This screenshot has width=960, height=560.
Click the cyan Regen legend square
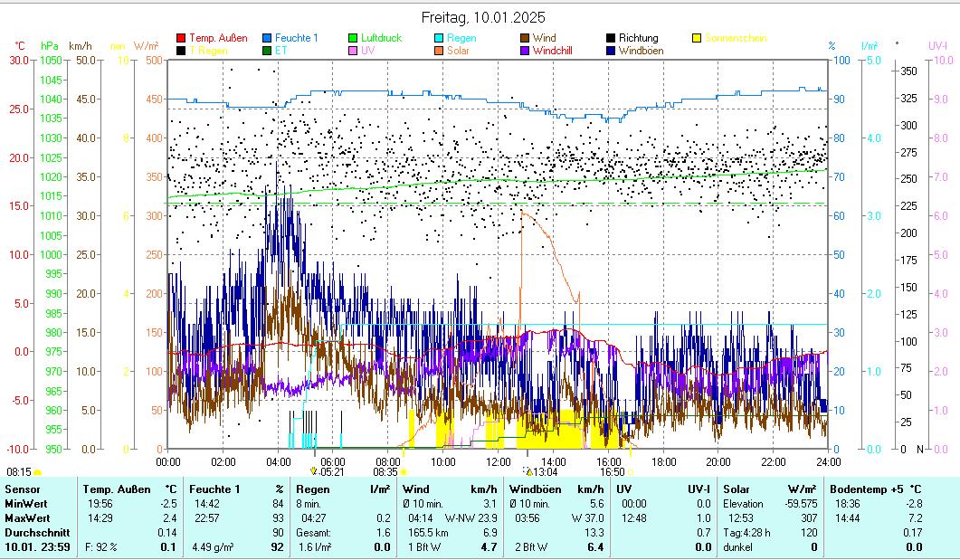coord(439,38)
